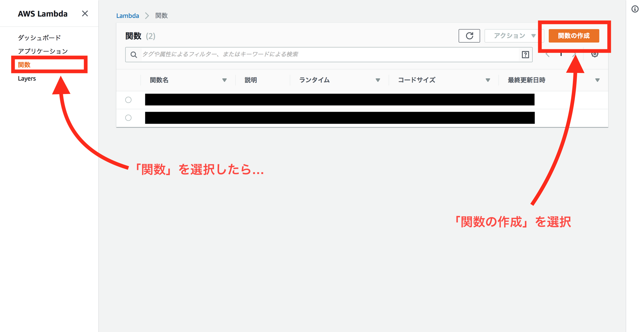This screenshot has height=332, width=644.
Task: Open the search help question icon
Action: point(525,55)
